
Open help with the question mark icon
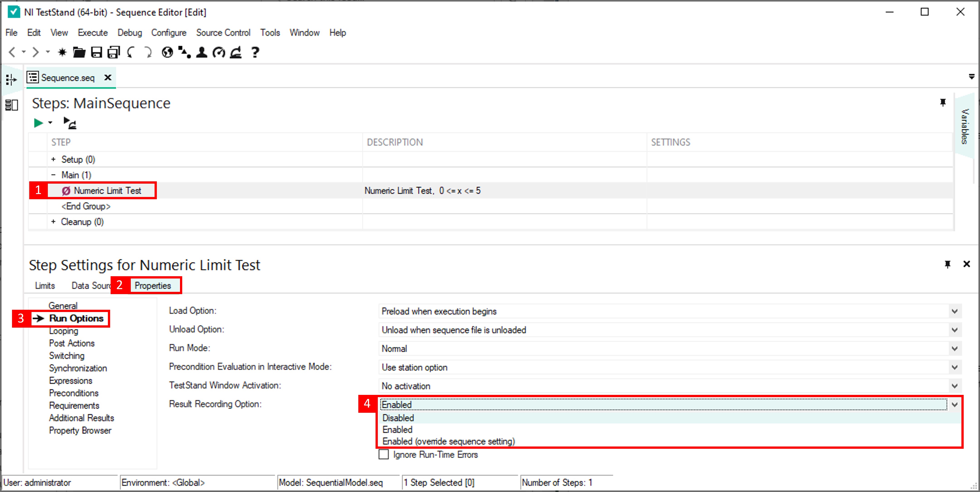tap(255, 52)
